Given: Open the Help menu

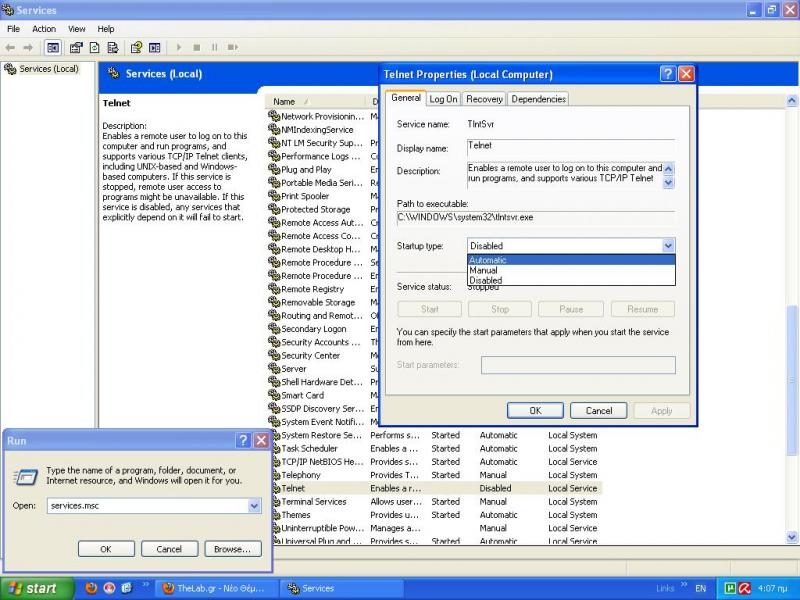Looking at the screenshot, I should point(106,29).
